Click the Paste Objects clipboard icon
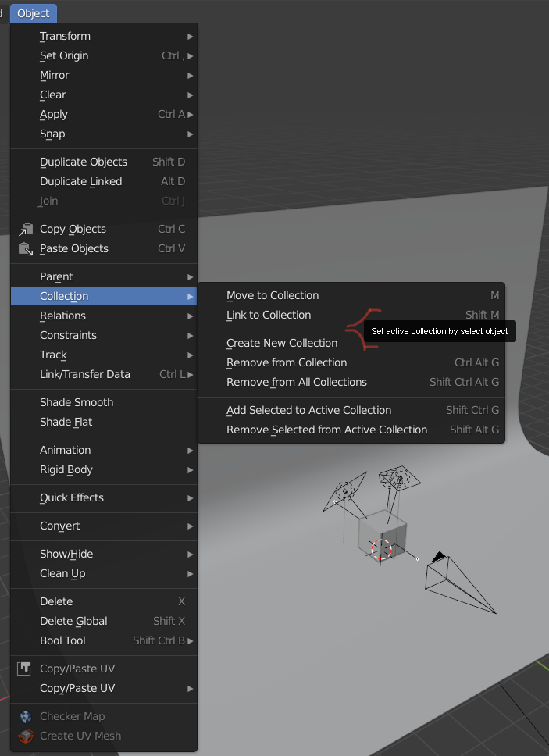Image resolution: width=549 pixels, height=756 pixels. pyautogui.click(x=26, y=249)
